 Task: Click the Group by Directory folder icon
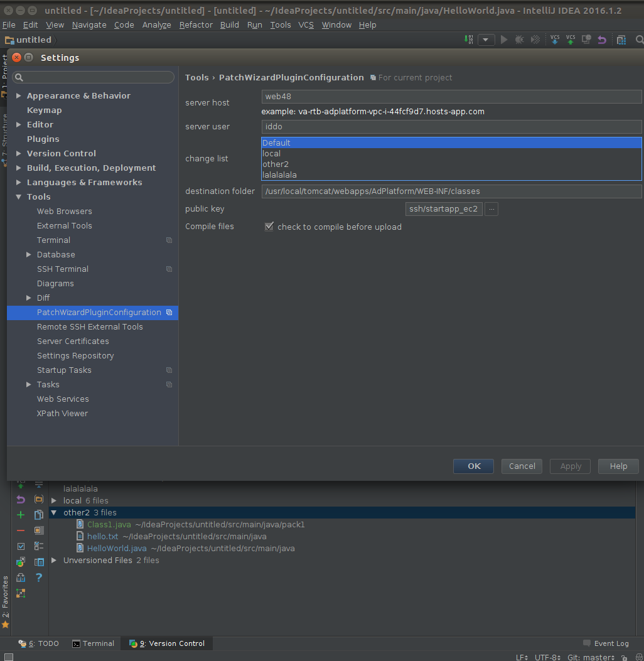point(39,499)
